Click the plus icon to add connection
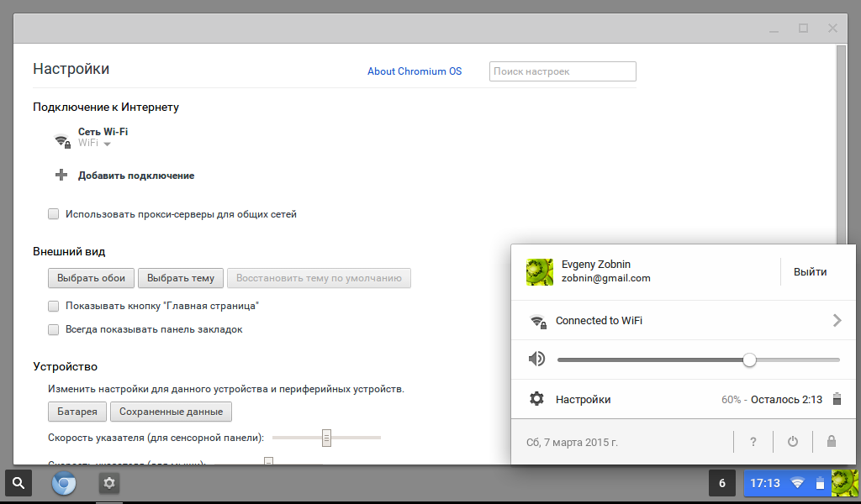The height and width of the screenshot is (504, 861). point(61,176)
